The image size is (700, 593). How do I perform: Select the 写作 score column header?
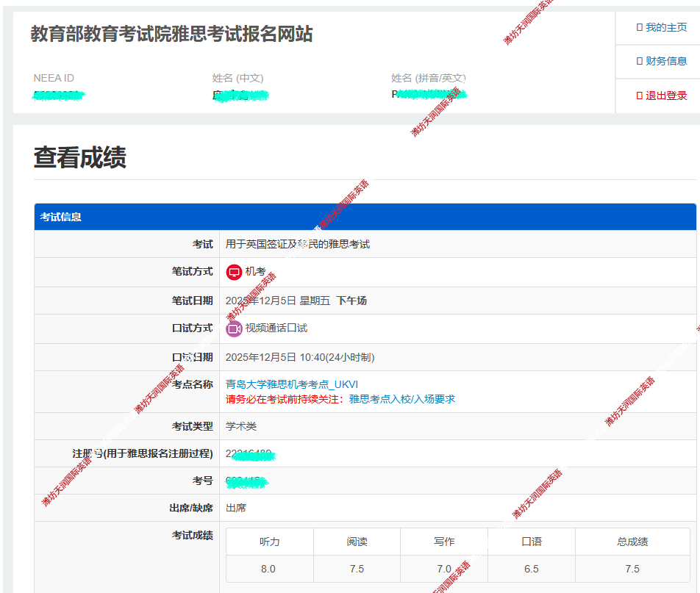(x=444, y=542)
